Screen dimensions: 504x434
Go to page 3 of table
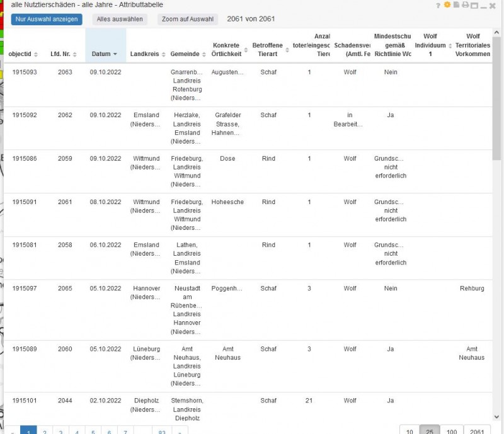[60, 431]
